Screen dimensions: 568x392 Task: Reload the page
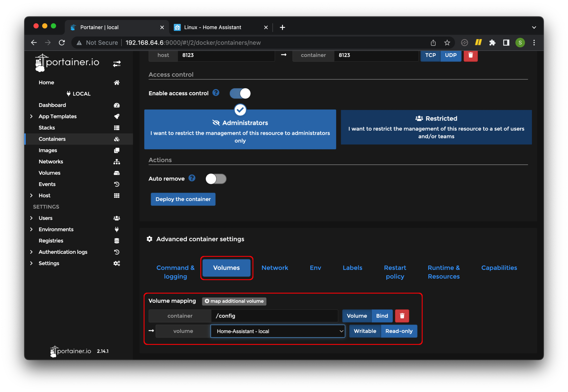tap(62, 43)
